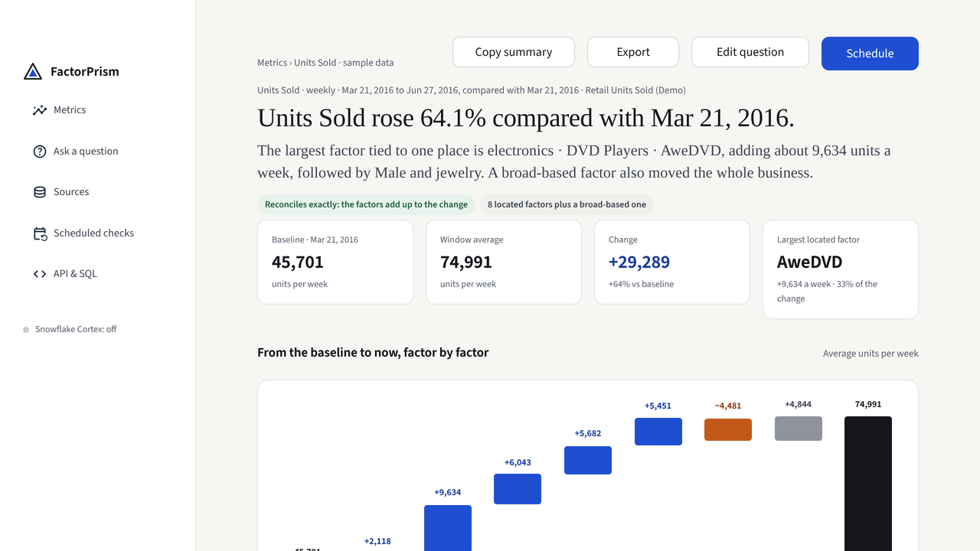Click the gray +4,844 broad-based bar

click(799, 429)
